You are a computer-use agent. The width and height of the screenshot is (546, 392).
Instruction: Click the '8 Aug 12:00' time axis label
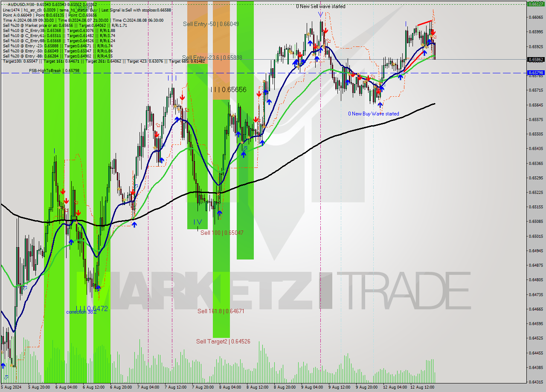[258, 387]
